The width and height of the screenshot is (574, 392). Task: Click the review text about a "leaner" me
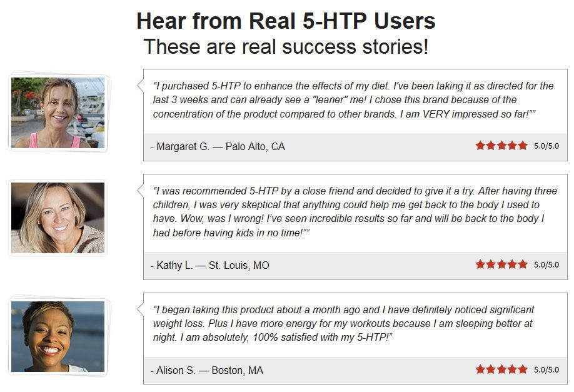(x=353, y=100)
